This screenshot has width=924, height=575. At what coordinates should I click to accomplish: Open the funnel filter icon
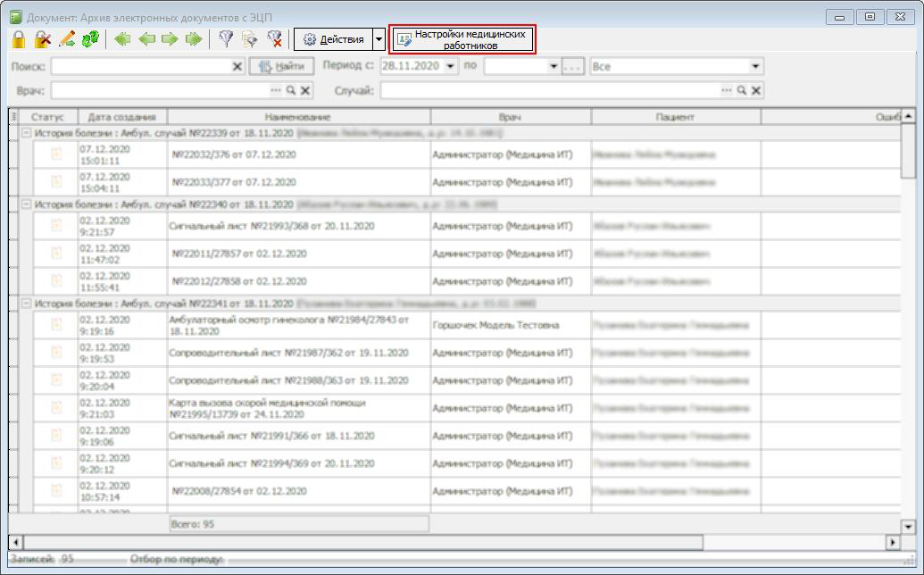coord(226,39)
